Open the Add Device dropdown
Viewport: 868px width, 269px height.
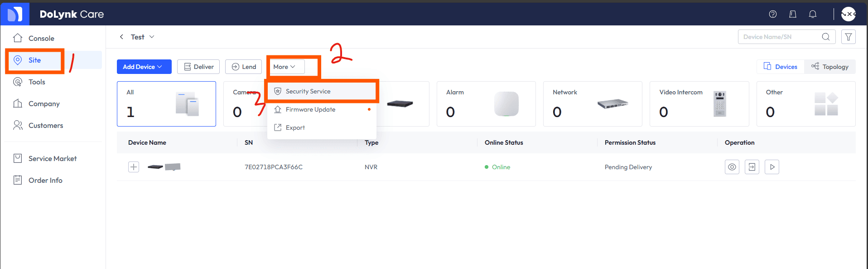point(144,67)
